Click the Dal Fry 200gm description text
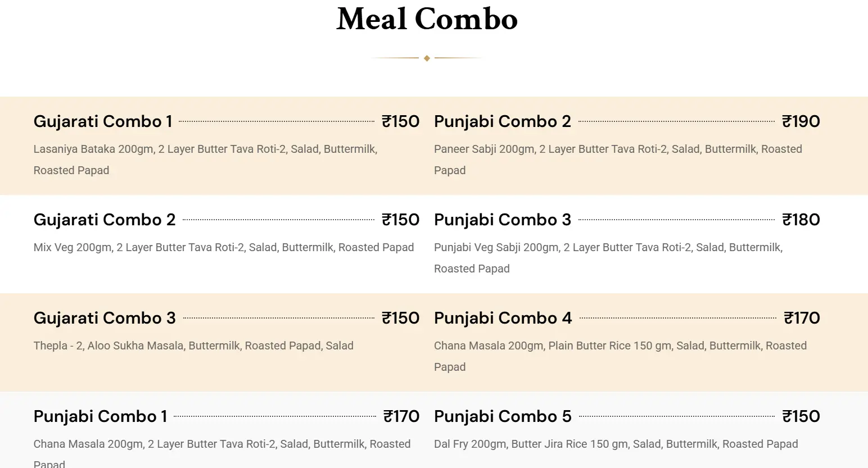 (616, 444)
